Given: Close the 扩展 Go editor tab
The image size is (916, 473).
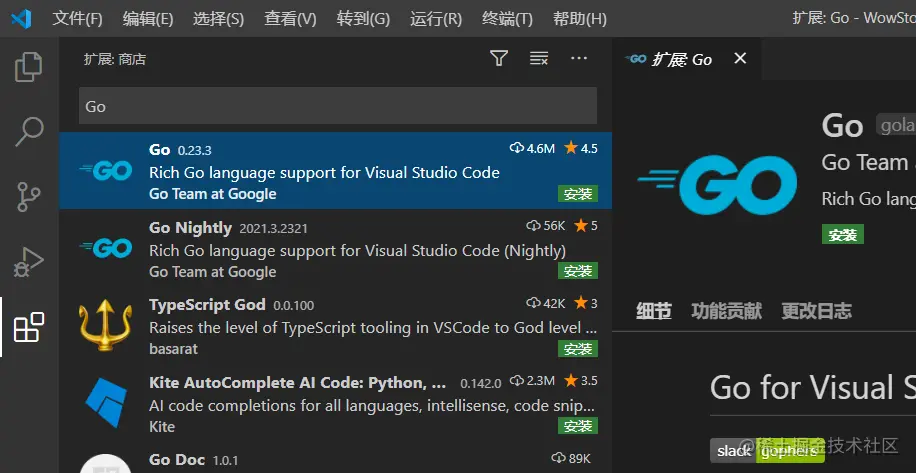Looking at the screenshot, I should click(740, 59).
